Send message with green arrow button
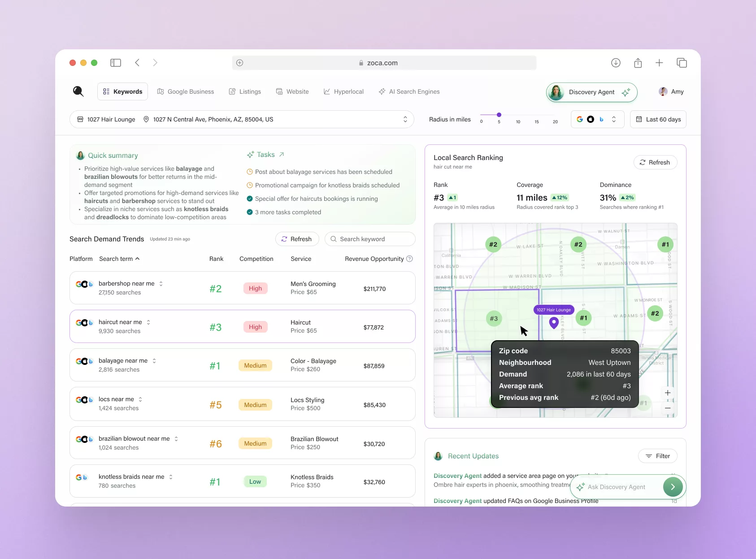756x559 pixels. [673, 486]
